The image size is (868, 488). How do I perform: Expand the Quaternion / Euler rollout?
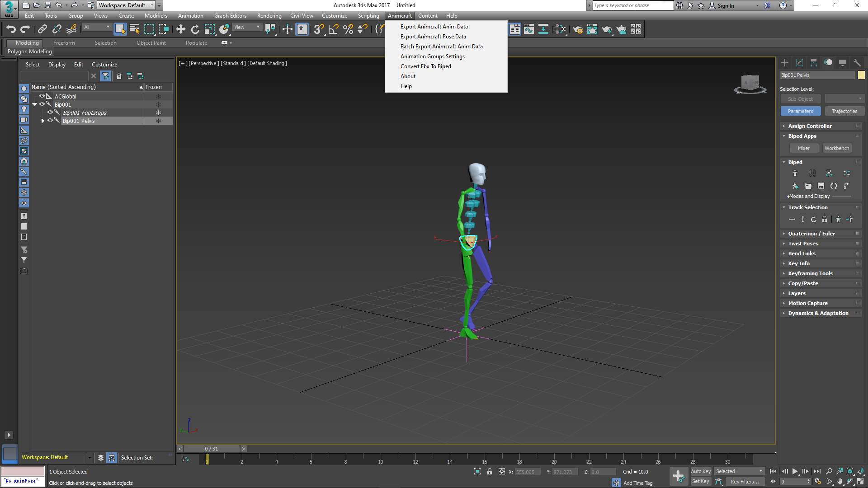point(821,234)
